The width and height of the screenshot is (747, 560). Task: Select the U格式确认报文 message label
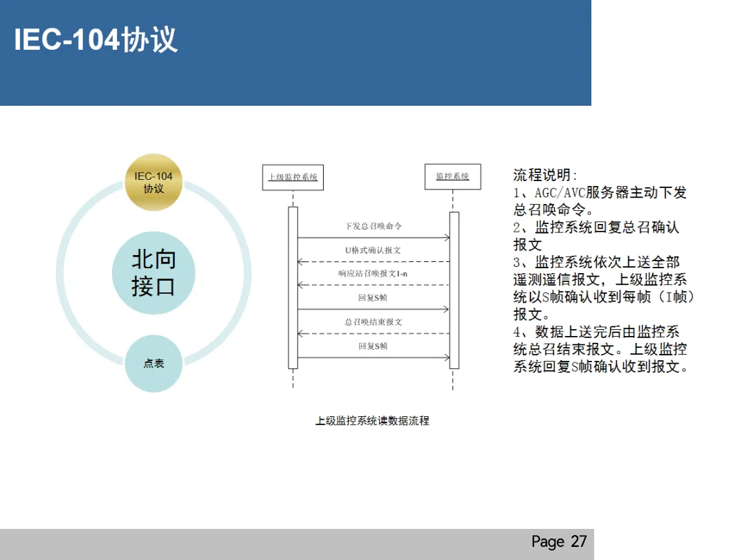coord(373,250)
